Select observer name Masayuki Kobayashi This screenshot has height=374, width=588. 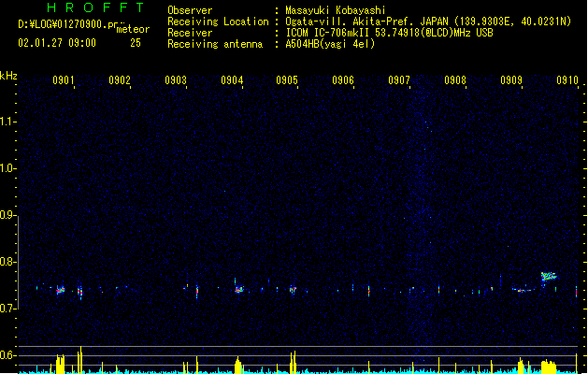(x=336, y=10)
